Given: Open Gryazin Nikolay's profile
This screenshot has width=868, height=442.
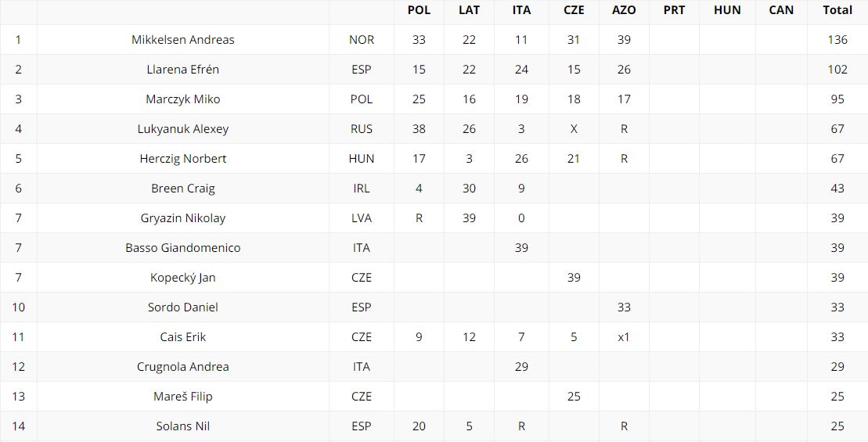Looking at the screenshot, I should [183, 218].
